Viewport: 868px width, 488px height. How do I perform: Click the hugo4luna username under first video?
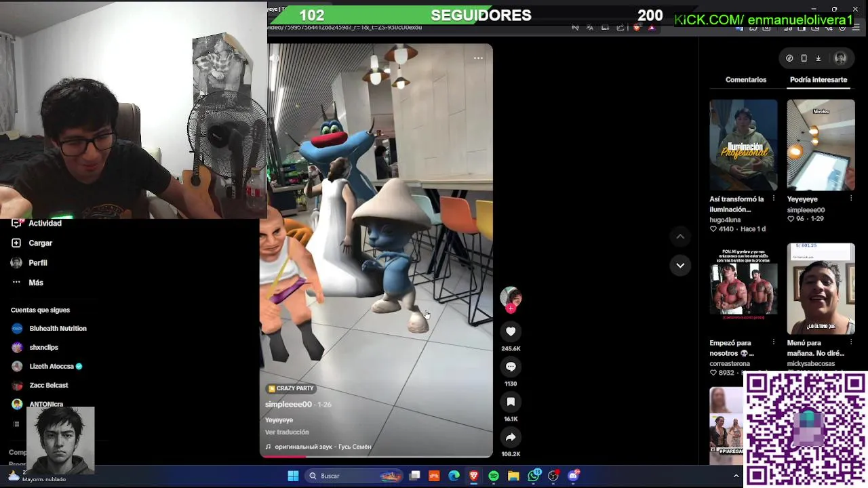[x=725, y=220]
